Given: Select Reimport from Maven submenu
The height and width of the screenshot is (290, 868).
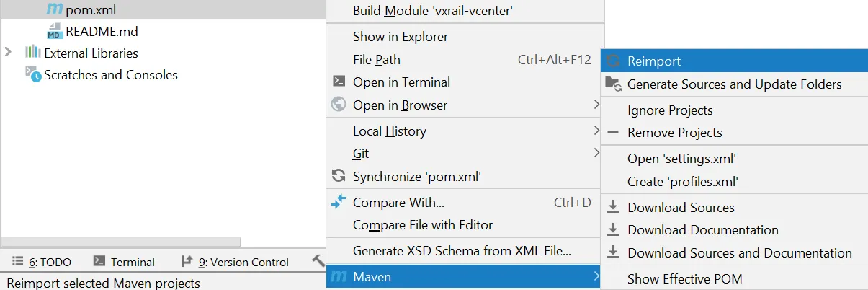Looking at the screenshot, I should tap(654, 61).
